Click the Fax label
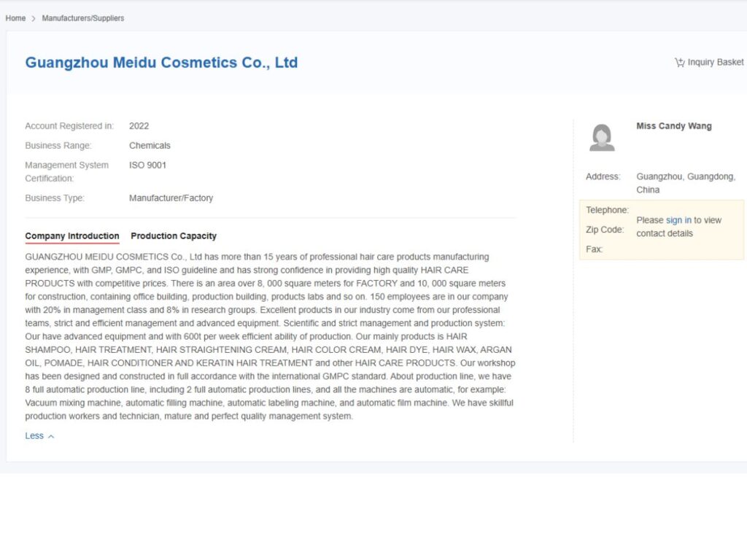This screenshot has height=560, width=747. coord(594,249)
